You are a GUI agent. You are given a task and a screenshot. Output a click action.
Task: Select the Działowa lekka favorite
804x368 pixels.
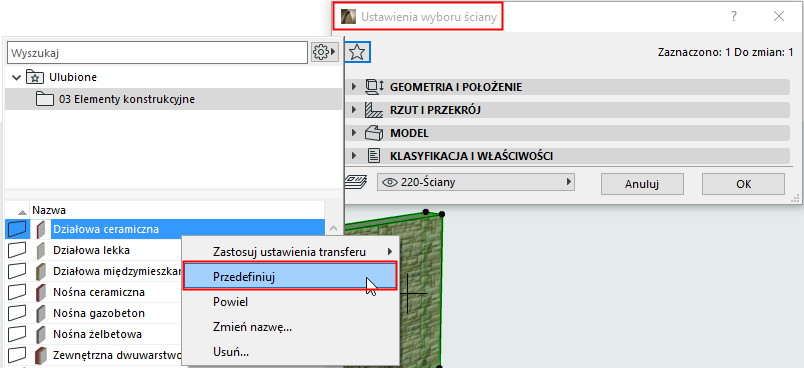91,250
